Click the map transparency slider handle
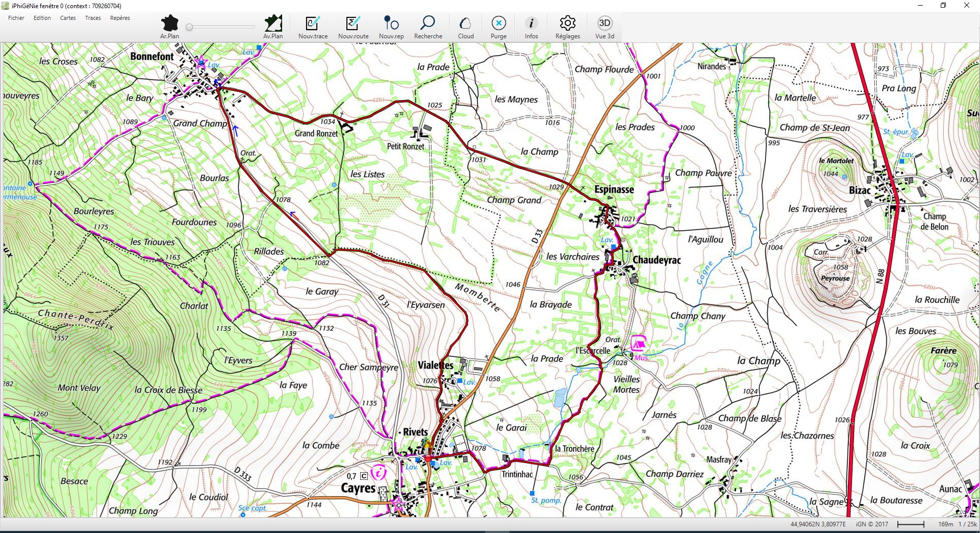 click(x=189, y=27)
